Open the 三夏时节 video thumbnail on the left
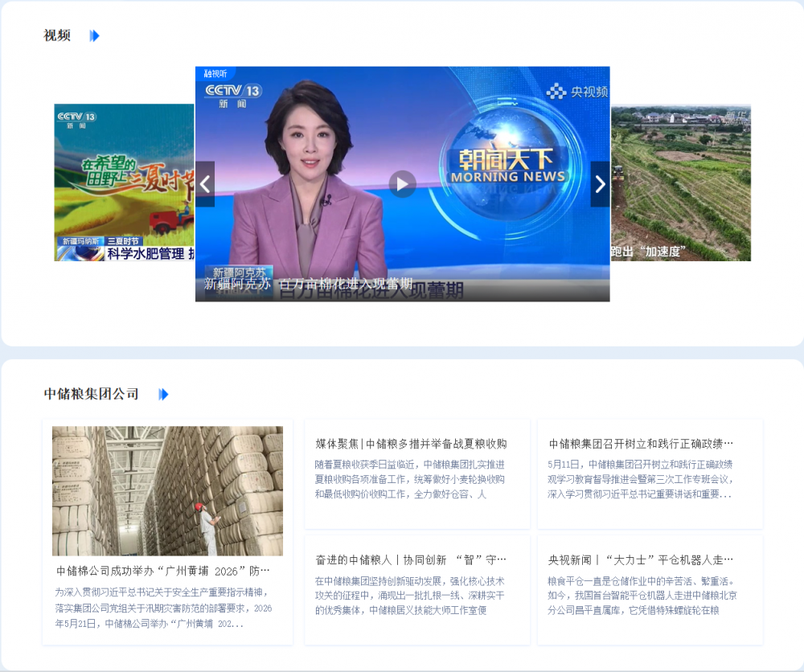 coord(124,182)
